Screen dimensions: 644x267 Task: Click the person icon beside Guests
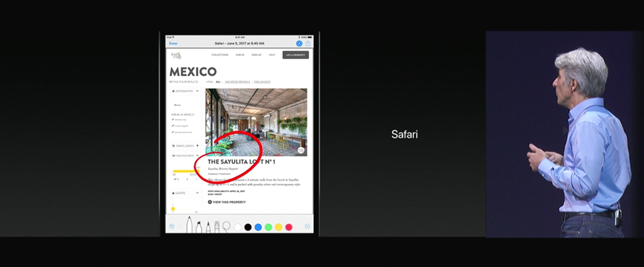point(174,193)
